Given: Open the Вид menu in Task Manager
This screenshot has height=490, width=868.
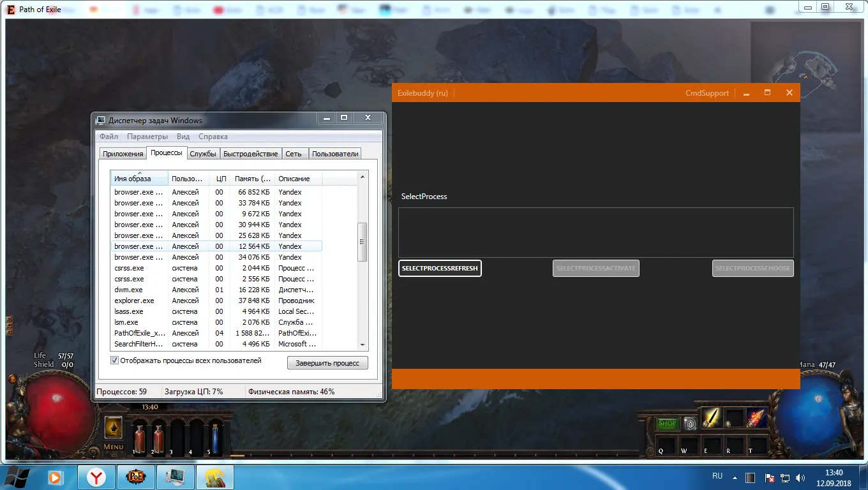Looking at the screenshot, I should click(183, 137).
